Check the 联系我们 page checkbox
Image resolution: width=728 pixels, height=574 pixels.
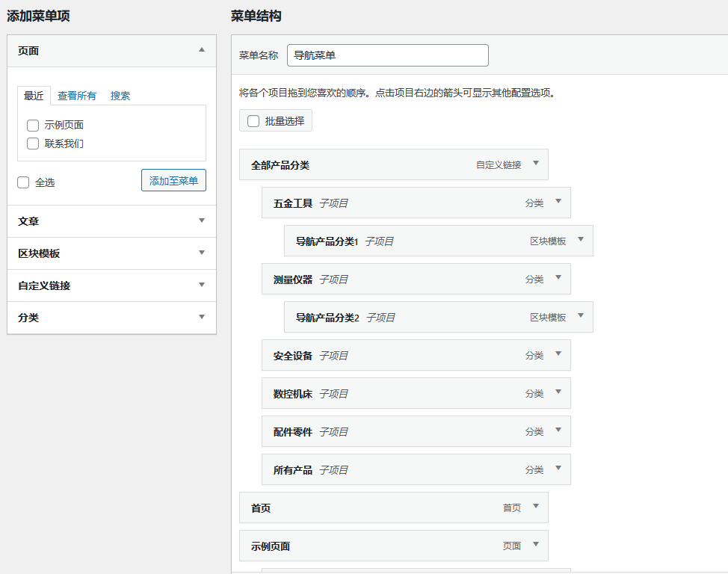click(32, 143)
